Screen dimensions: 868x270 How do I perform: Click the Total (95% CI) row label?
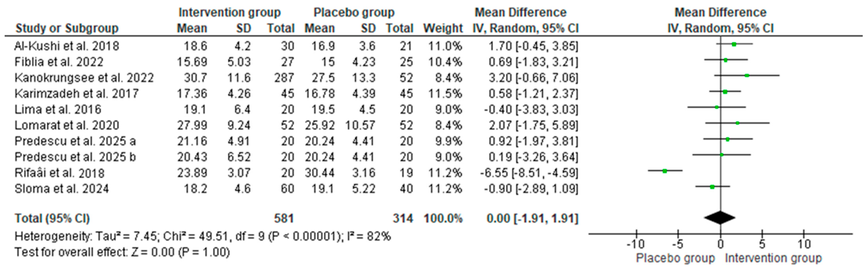pos(52,218)
